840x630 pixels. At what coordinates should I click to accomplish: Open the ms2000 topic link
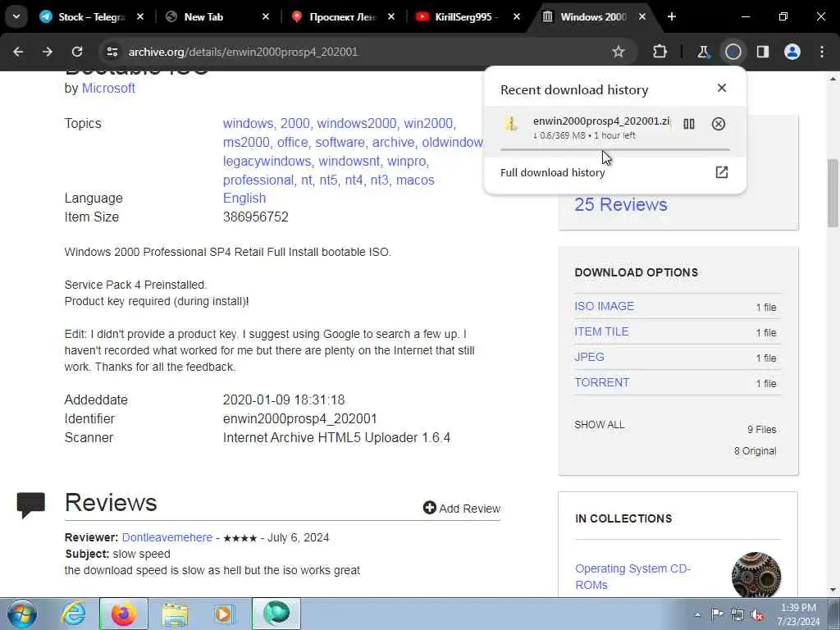pyautogui.click(x=246, y=143)
